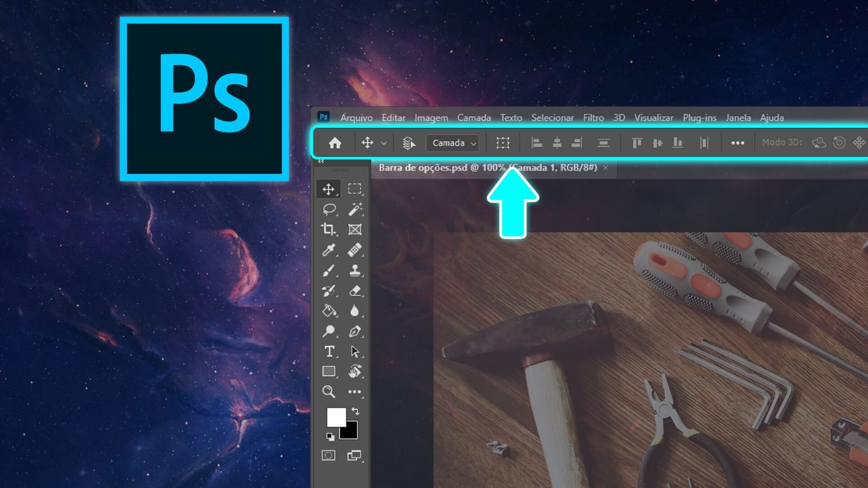Distribute vertically with the stacked bars icon
This screenshot has height=488, width=868.
[603, 143]
